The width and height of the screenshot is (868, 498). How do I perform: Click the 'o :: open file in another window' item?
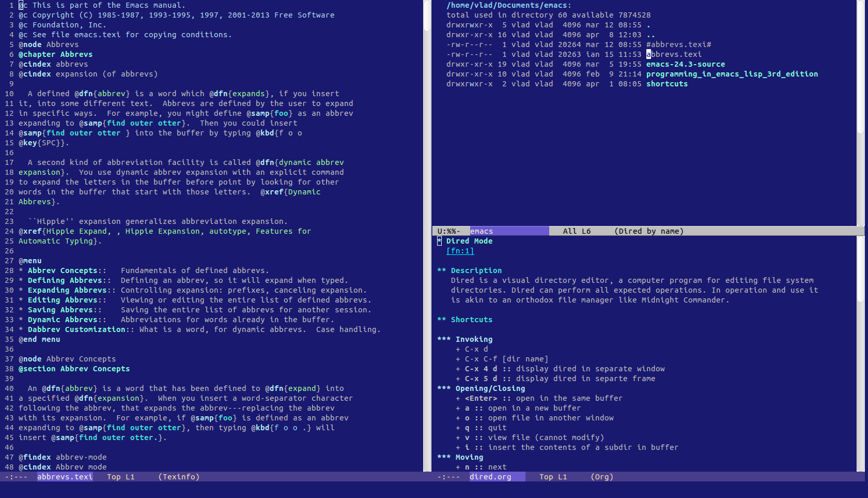tap(535, 418)
